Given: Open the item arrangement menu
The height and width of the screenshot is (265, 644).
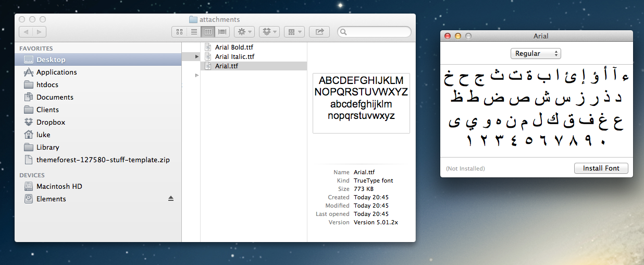Looking at the screenshot, I should 294,32.
